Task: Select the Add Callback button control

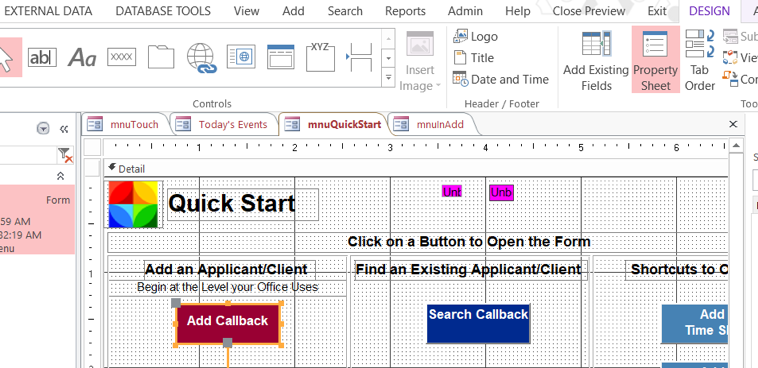Action: (x=228, y=323)
